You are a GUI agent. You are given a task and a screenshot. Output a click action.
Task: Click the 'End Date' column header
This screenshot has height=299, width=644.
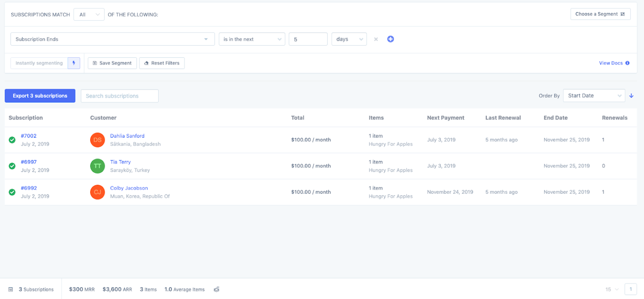pos(555,118)
